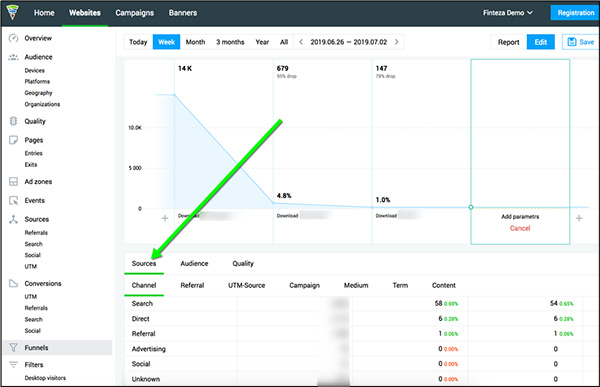Open the Banners menu

tap(183, 13)
